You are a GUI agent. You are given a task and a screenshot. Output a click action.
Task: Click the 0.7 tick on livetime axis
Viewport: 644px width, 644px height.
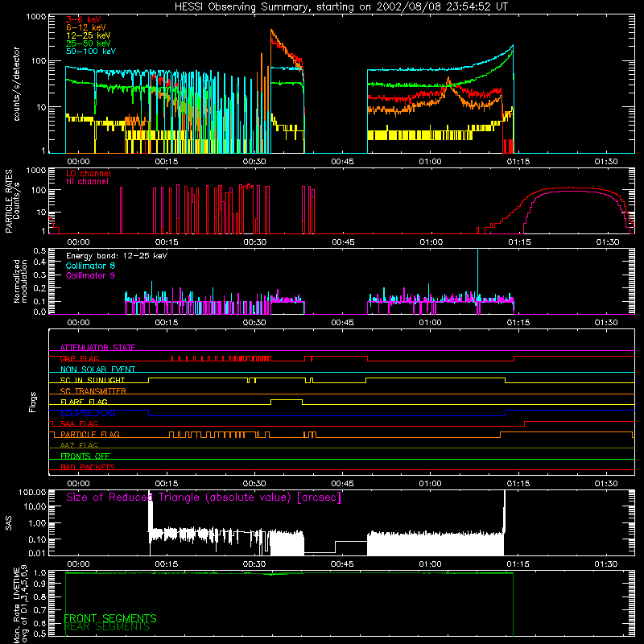pyautogui.click(x=39, y=610)
